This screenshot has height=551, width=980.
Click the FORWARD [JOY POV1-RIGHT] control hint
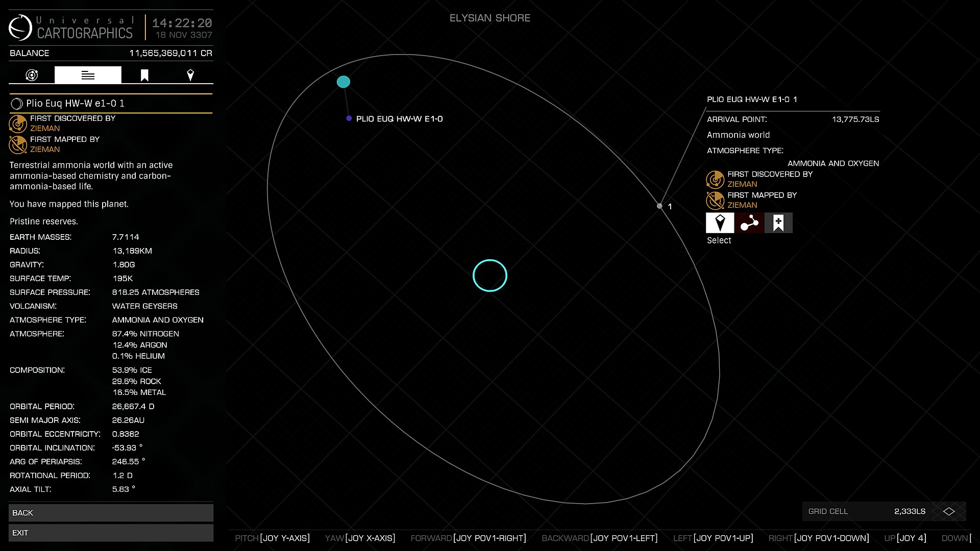pos(468,538)
